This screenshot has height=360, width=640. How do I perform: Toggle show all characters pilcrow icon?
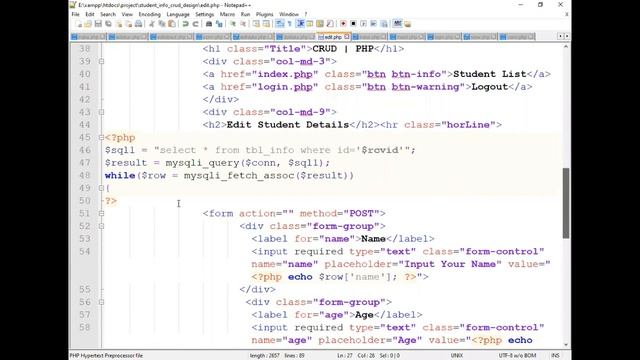[289, 24]
